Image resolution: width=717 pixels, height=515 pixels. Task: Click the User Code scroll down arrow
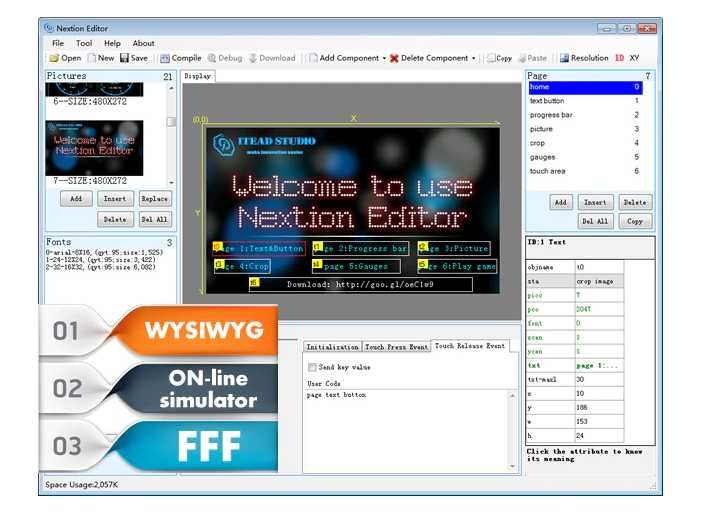513,467
